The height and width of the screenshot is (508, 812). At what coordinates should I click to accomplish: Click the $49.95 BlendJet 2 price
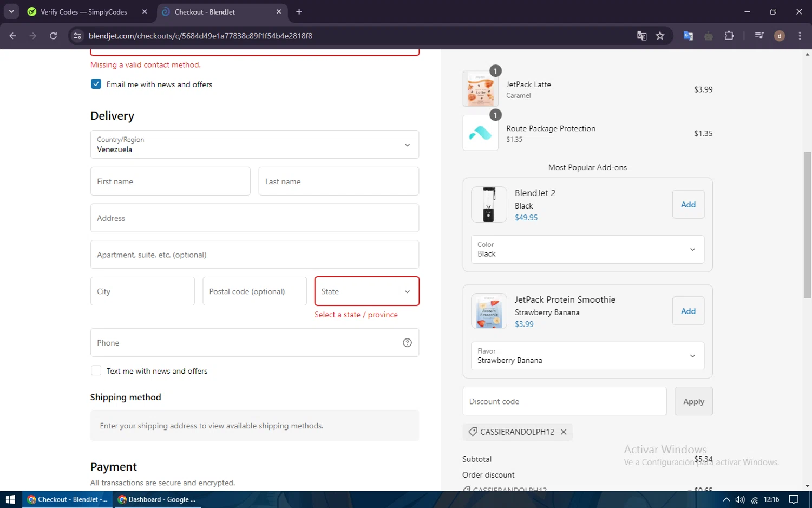pyautogui.click(x=526, y=217)
